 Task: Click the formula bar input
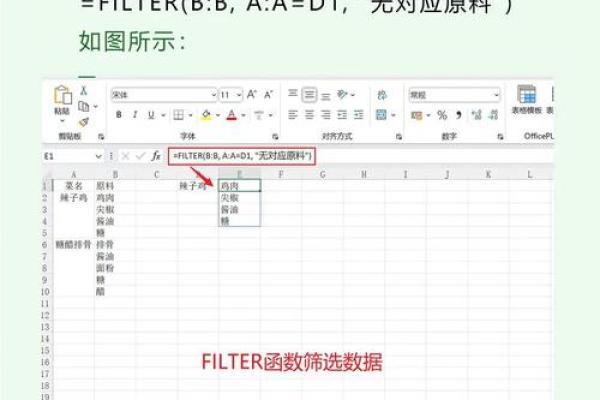[x=360, y=156]
